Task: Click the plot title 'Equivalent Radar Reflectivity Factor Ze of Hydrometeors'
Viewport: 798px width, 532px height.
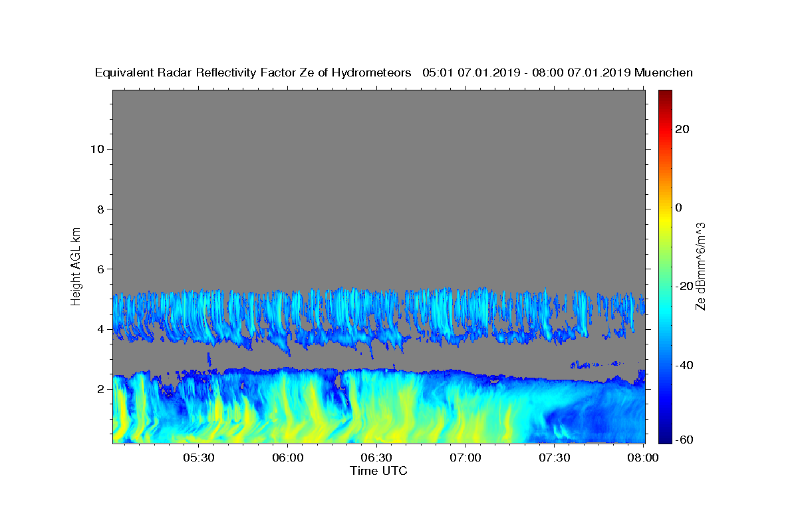Action: click(253, 73)
